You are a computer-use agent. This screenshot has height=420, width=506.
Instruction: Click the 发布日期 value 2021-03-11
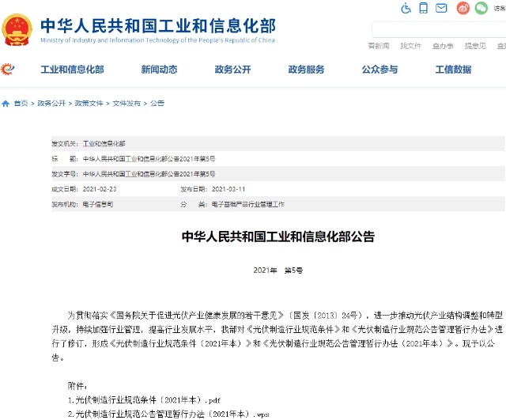click(228, 189)
